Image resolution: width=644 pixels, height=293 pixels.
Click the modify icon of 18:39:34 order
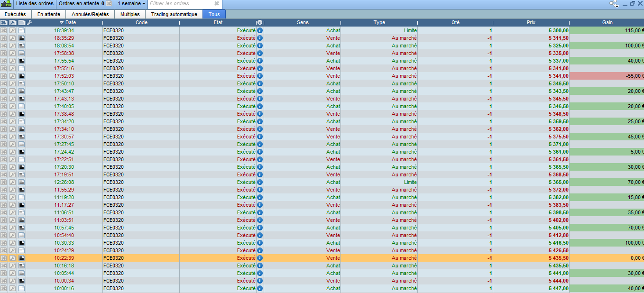[13, 30]
